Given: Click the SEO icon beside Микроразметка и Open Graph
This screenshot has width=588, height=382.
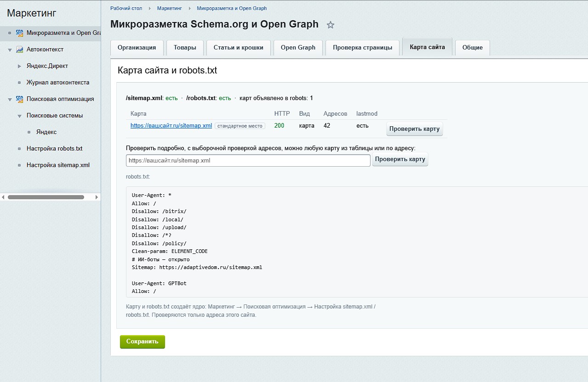Looking at the screenshot, I should point(19,33).
